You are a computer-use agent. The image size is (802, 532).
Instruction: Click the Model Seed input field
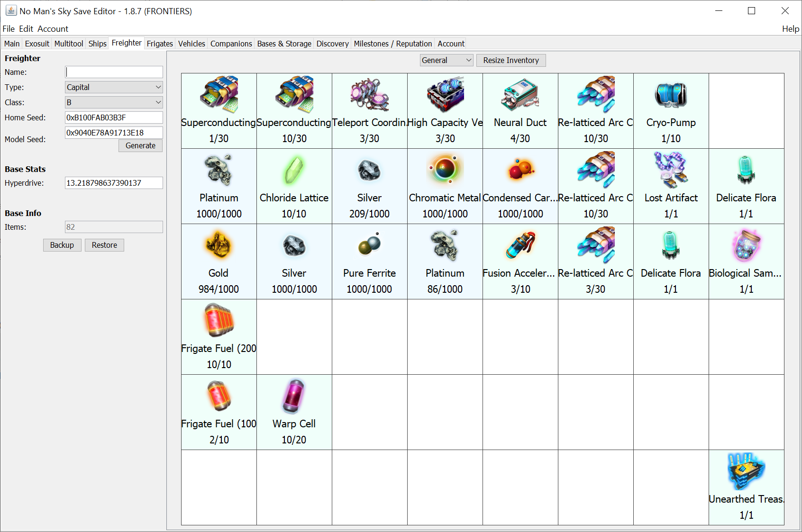(114, 133)
